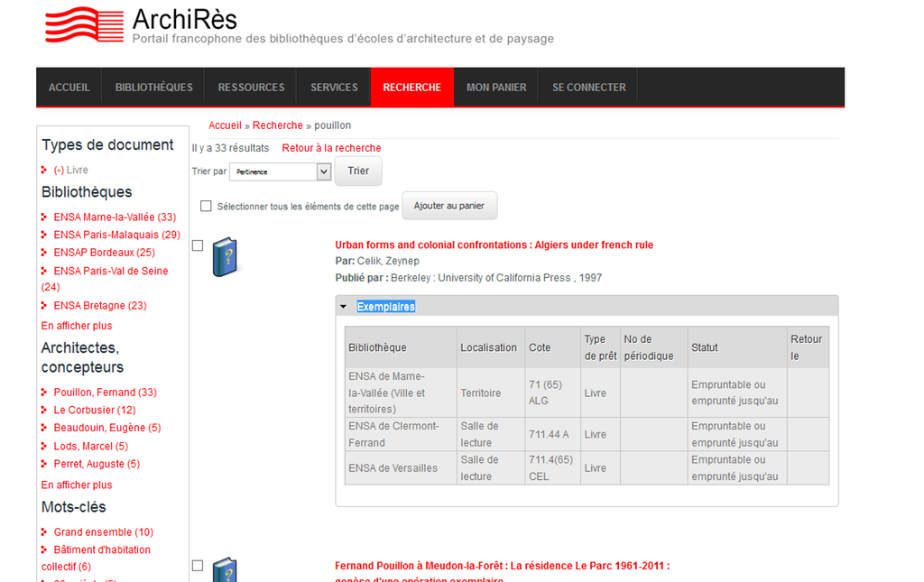Filter by Le Corbusier (12)

coord(94,410)
